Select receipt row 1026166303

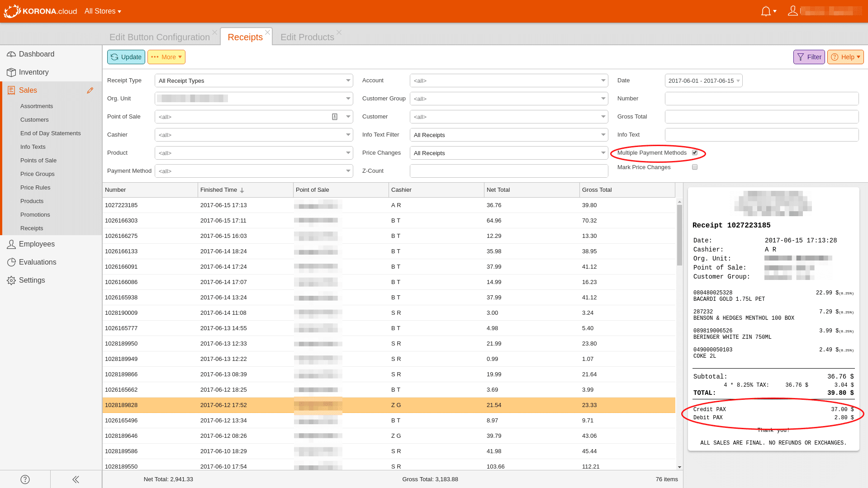389,221
